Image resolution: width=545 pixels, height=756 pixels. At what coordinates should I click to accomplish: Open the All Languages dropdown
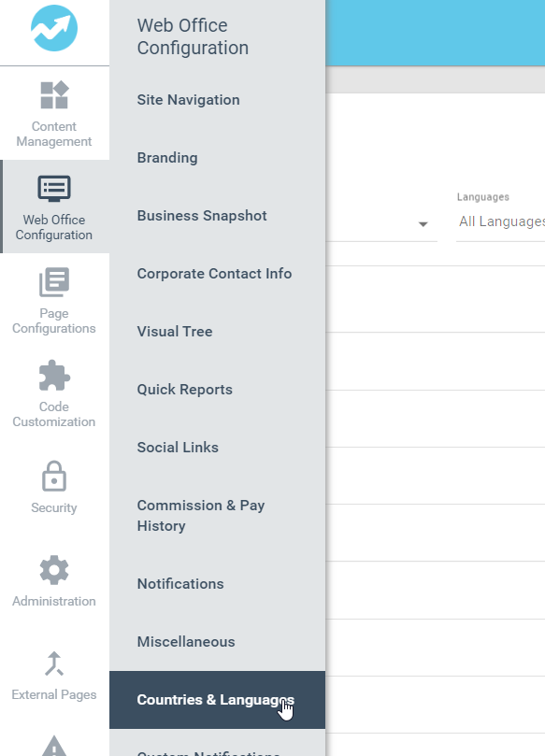pyautogui.click(x=501, y=221)
